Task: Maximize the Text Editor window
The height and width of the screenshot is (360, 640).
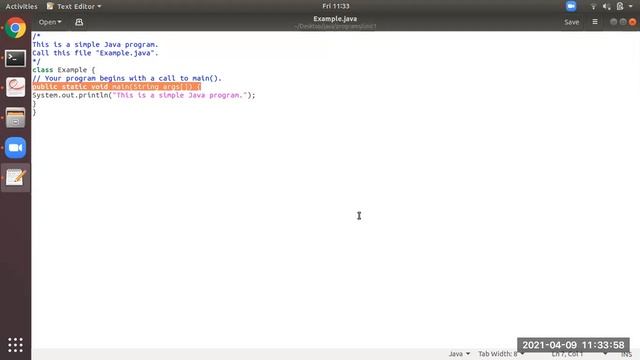Action: (623, 22)
